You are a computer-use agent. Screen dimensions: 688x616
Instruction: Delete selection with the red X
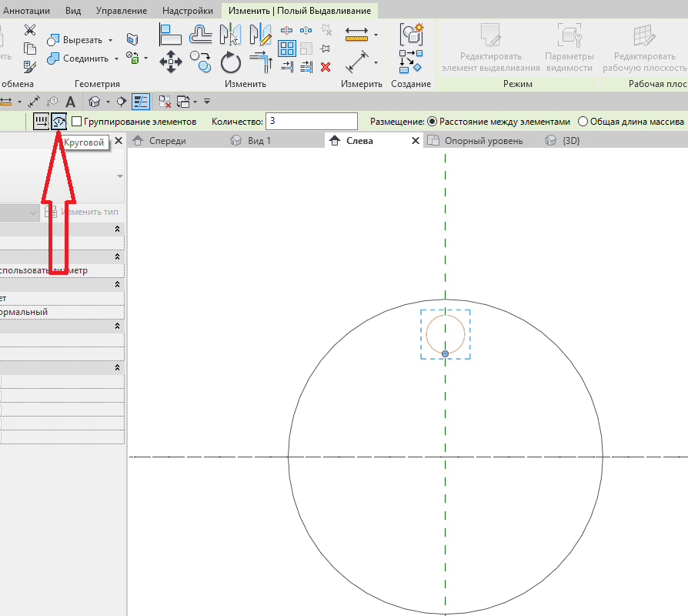pyautogui.click(x=326, y=67)
